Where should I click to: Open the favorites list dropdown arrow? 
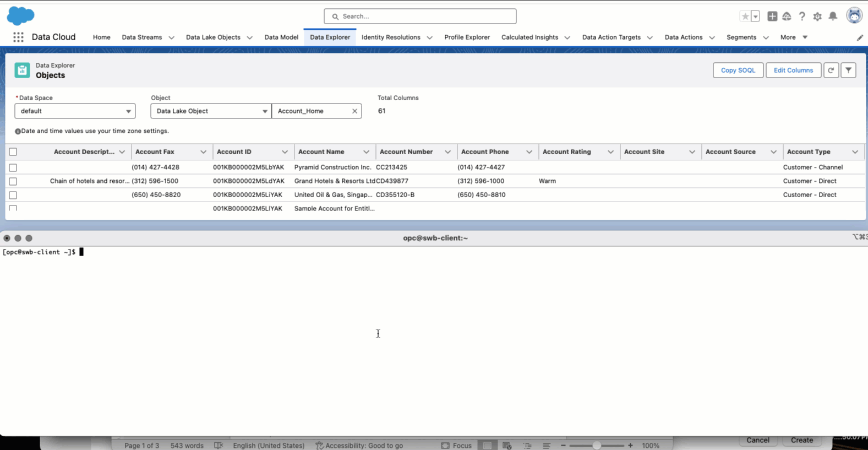point(756,17)
